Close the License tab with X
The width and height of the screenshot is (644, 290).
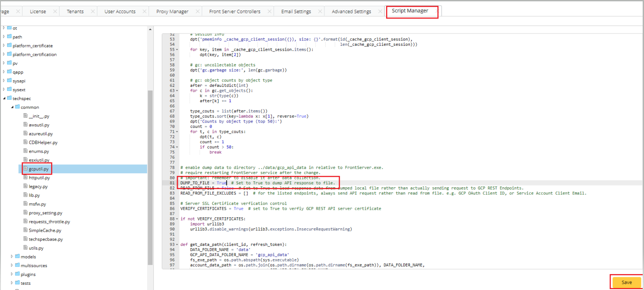pyautogui.click(x=55, y=11)
